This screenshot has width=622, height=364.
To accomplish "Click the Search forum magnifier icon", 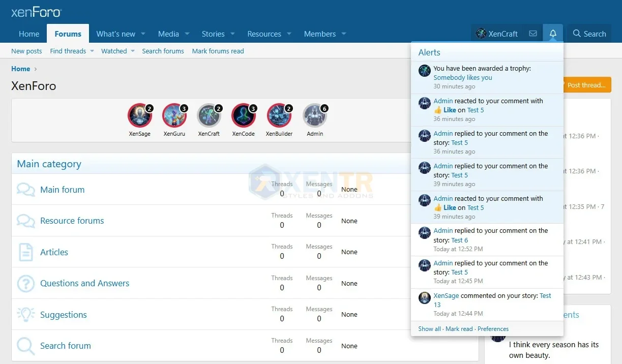I will click(x=25, y=346).
